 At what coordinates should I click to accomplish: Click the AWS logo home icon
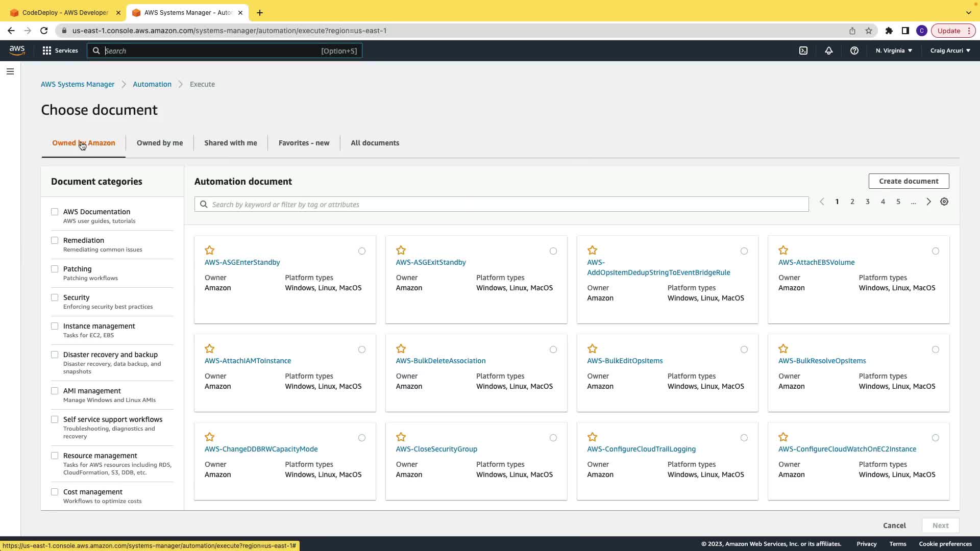17,50
